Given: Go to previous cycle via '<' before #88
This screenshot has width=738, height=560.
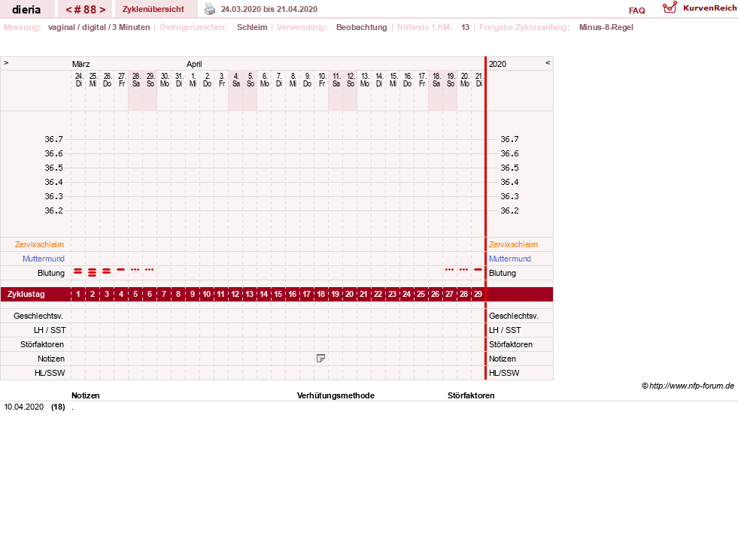Looking at the screenshot, I should [x=68, y=10].
